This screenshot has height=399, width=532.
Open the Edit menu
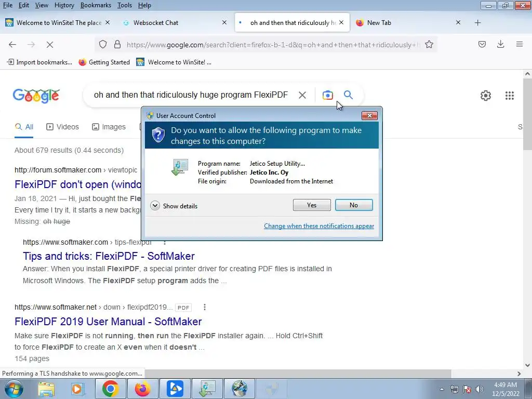click(24, 5)
